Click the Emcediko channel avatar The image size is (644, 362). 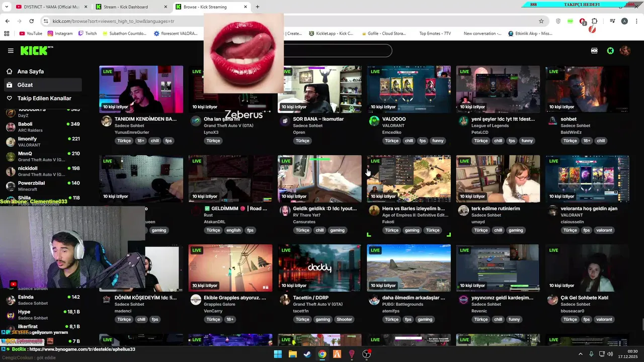[x=374, y=121]
